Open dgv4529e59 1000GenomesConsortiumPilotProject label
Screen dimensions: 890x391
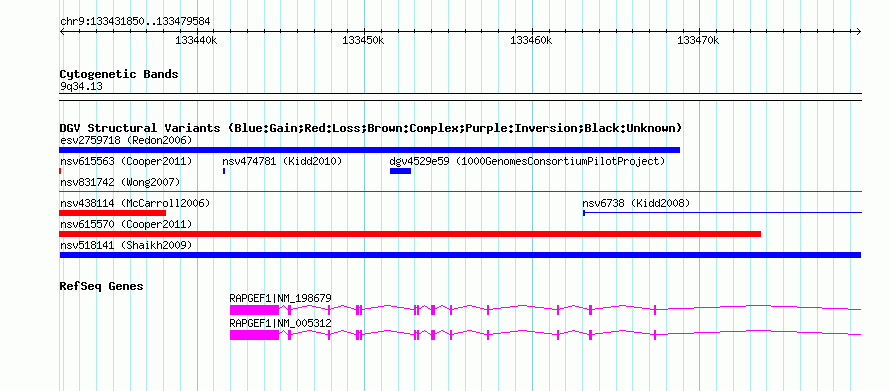pyautogui.click(x=527, y=162)
